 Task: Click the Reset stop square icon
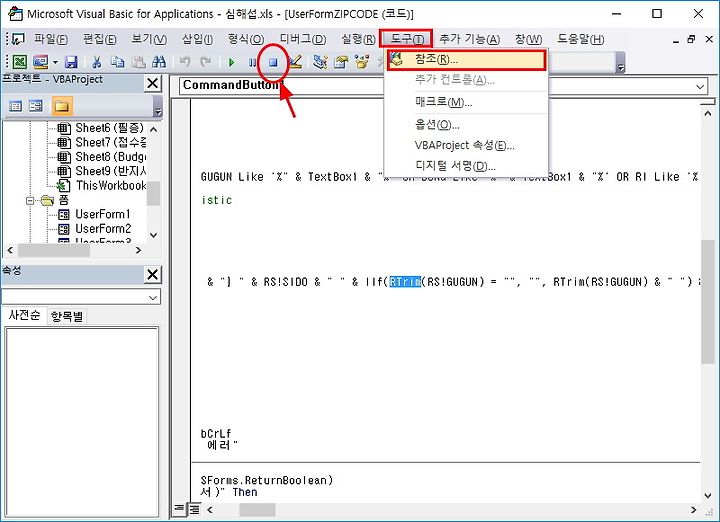273,62
